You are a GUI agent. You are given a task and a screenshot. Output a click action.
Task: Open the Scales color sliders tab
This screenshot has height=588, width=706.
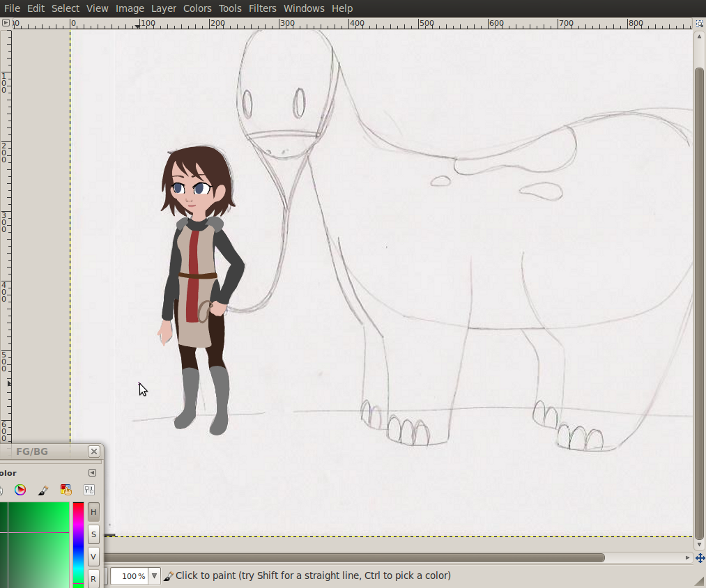pos(89,490)
